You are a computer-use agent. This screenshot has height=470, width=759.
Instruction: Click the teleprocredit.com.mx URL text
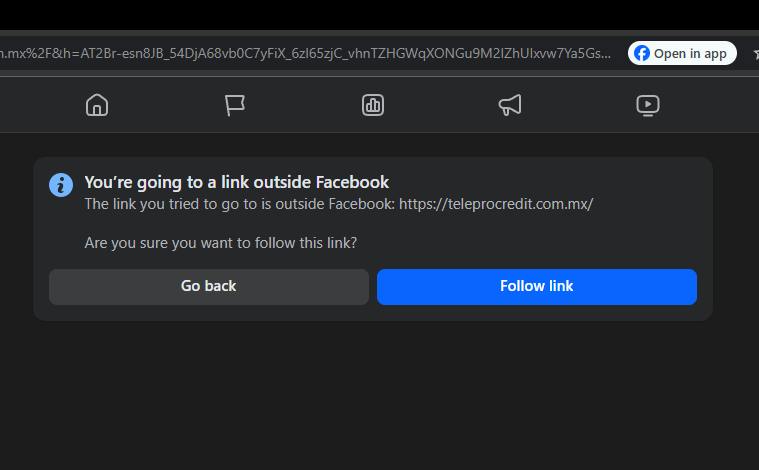click(496, 204)
